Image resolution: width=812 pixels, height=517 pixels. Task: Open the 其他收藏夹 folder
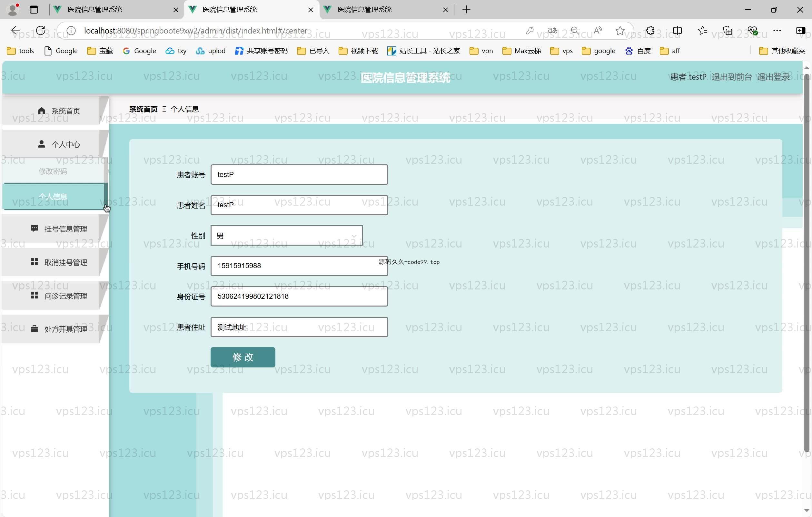(782, 51)
